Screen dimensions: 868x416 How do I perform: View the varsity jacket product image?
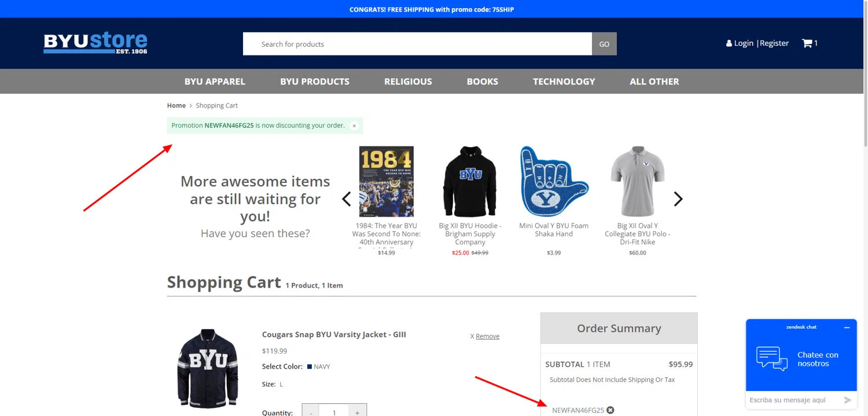pos(207,369)
